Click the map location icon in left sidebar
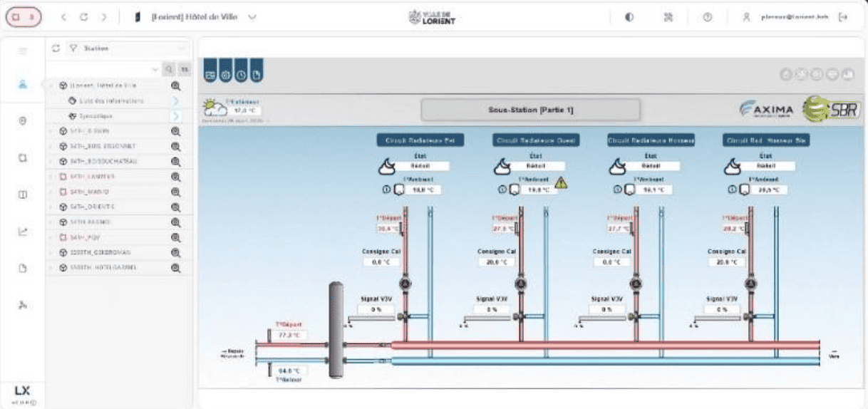The image size is (868, 409). coord(22,121)
